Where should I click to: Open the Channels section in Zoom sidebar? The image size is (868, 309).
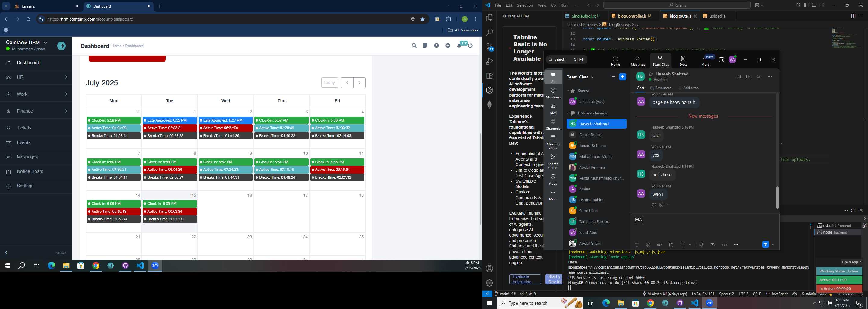(553, 125)
